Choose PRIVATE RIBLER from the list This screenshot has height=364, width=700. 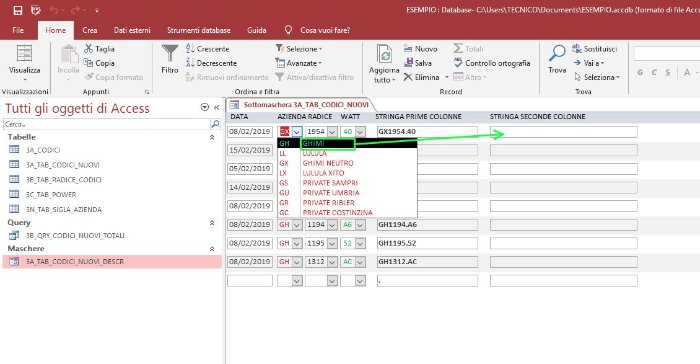click(347, 202)
